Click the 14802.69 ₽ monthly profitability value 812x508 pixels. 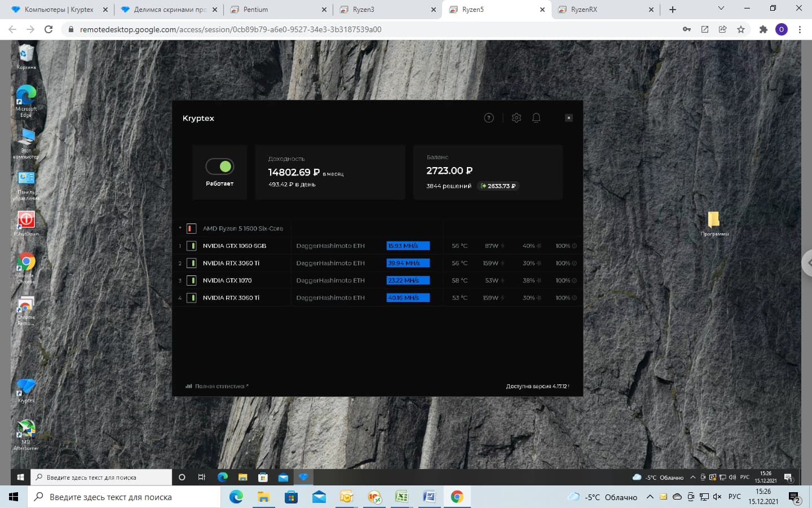point(294,172)
